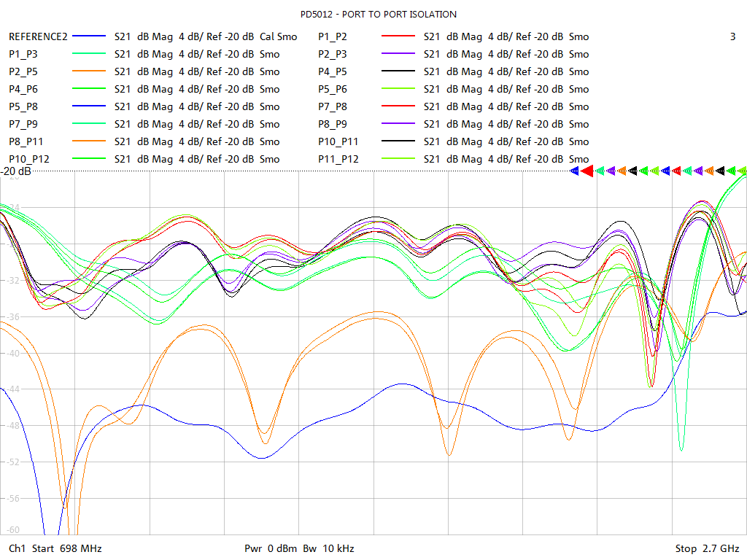Click the '-20 dB' reference level label

[x=16, y=171]
